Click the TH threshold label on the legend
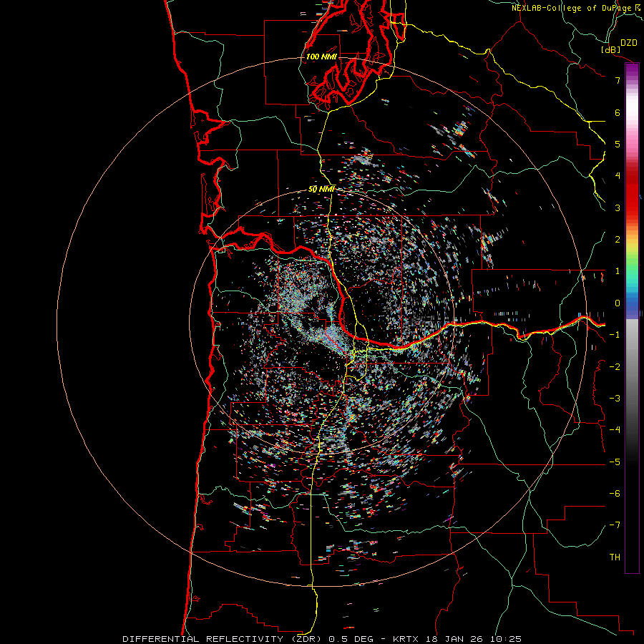The height and width of the screenshot is (644, 644). 615,557
